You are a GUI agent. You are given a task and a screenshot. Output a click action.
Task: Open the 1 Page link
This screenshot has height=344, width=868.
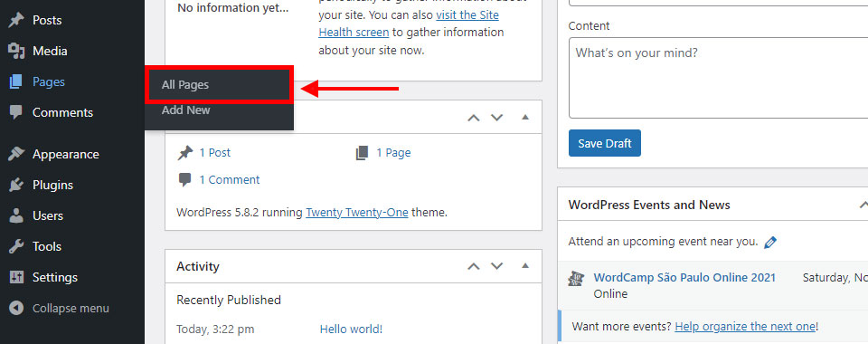click(393, 152)
